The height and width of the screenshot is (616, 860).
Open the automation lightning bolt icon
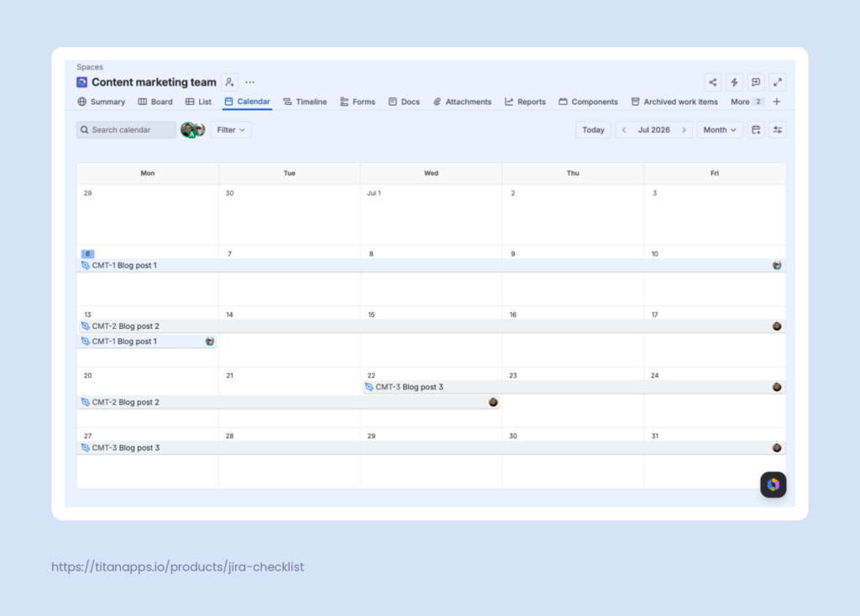(734, 82)
